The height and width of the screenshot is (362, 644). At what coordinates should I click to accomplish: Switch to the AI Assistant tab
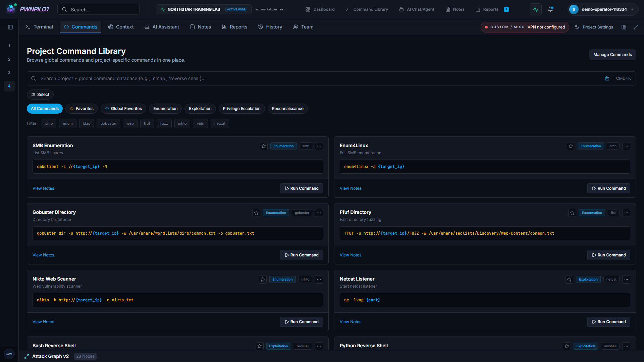pyautogui.click(x=162, y=27)
